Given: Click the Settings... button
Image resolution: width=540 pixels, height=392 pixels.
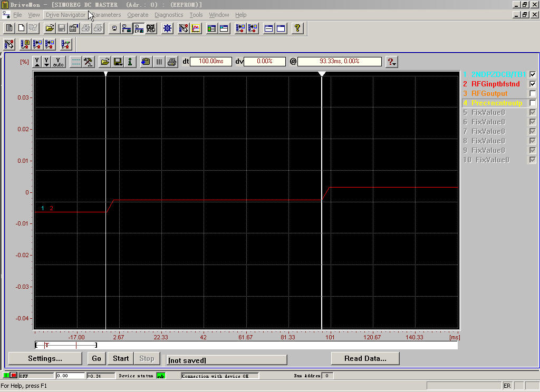Looking at the screenshot, I should [x=45, y=358].
